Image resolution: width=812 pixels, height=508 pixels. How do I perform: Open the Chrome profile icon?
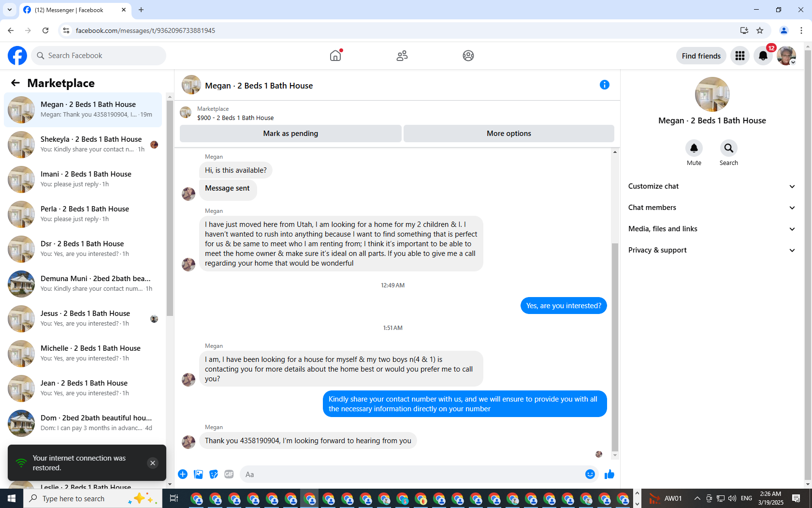[x=784, y=30]
